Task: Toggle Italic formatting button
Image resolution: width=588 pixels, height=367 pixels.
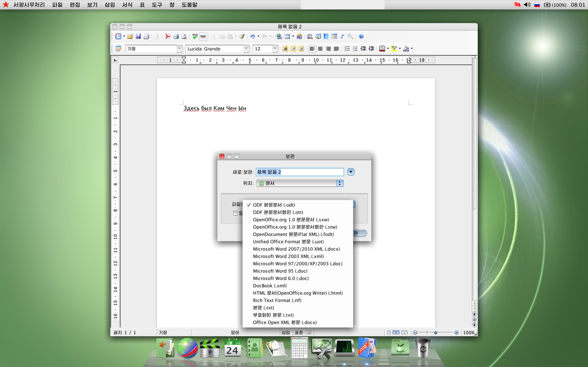Action: [x=293, y=49]
